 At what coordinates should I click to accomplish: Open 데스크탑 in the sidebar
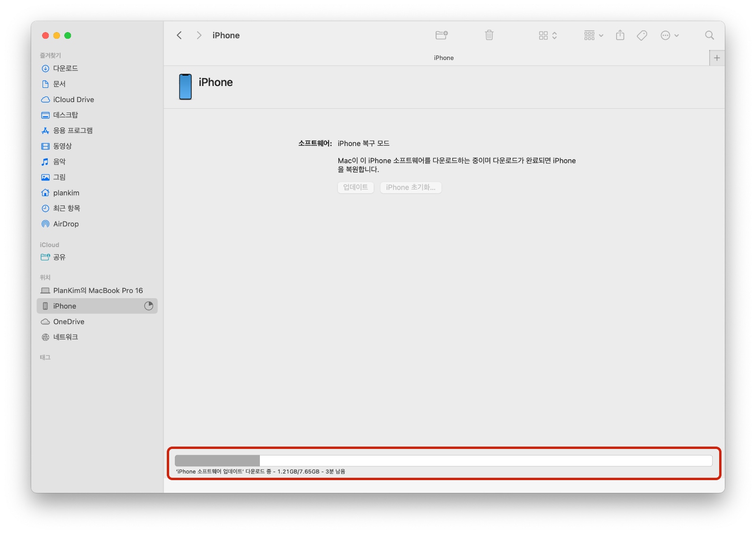coord(97,115)
